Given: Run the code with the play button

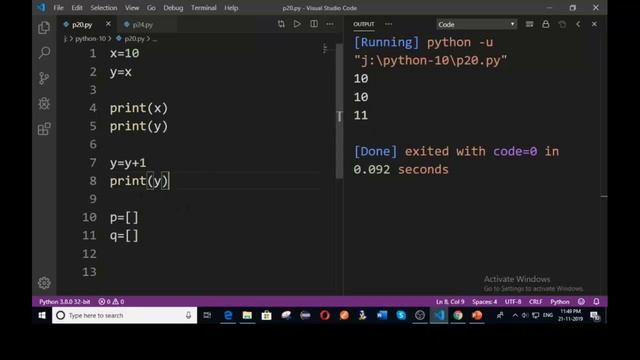Looking at the screenshot, I should point(297,24).
